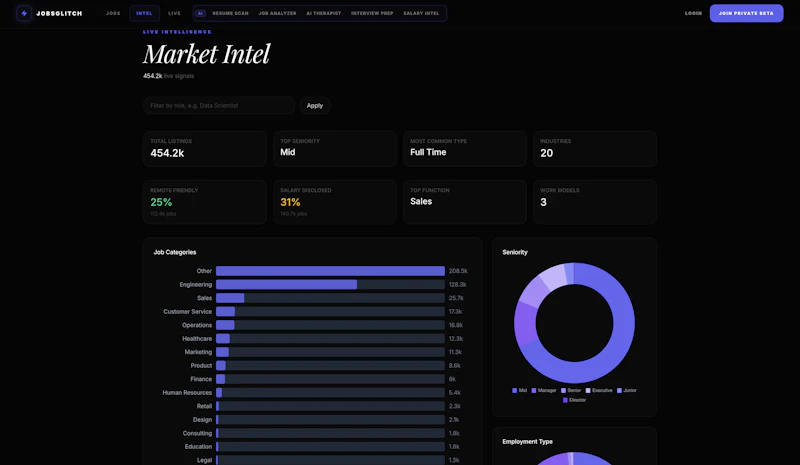Click the Product category label
This screenshot has width=800, height=465.
pyautogui.click(x=201, y=365)
